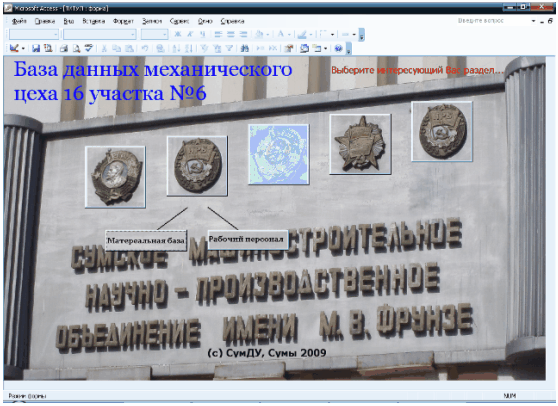
Task: Click the Lenin order medal image button
Action: click(x=115, y=177)
